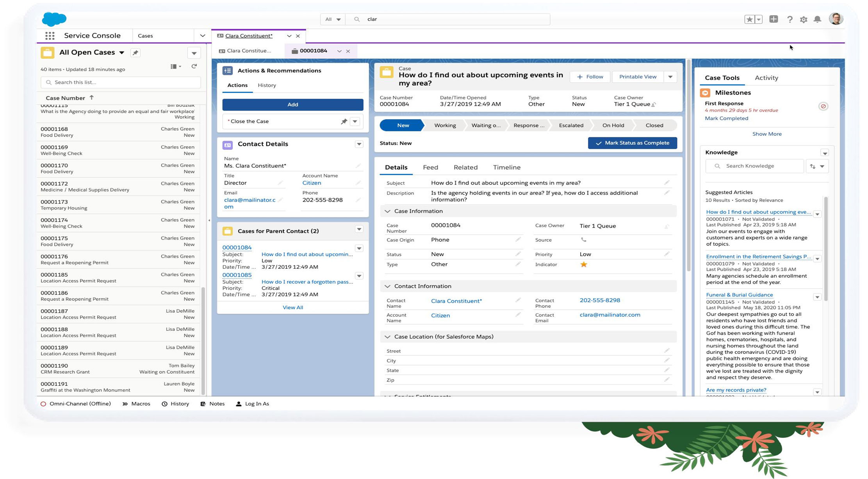
Task: Click the global search box
Action: tap(447, 19)
